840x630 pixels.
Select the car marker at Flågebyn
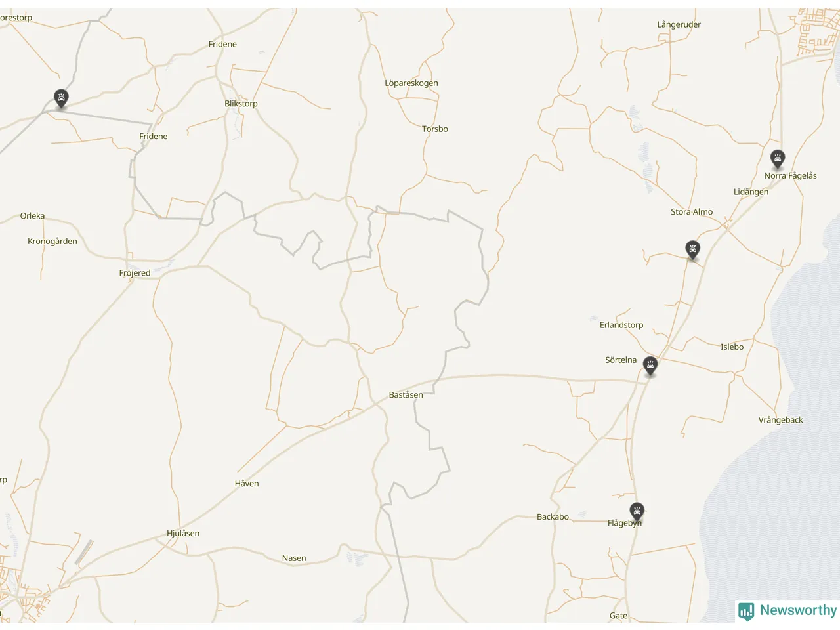637,512
